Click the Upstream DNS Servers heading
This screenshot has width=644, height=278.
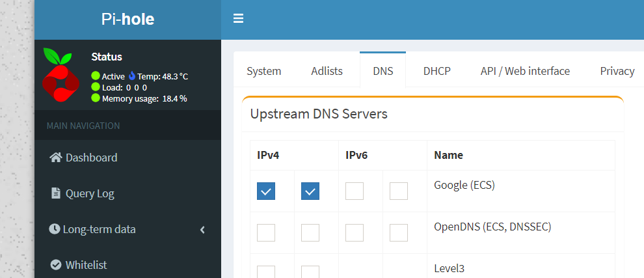(319, 113)
